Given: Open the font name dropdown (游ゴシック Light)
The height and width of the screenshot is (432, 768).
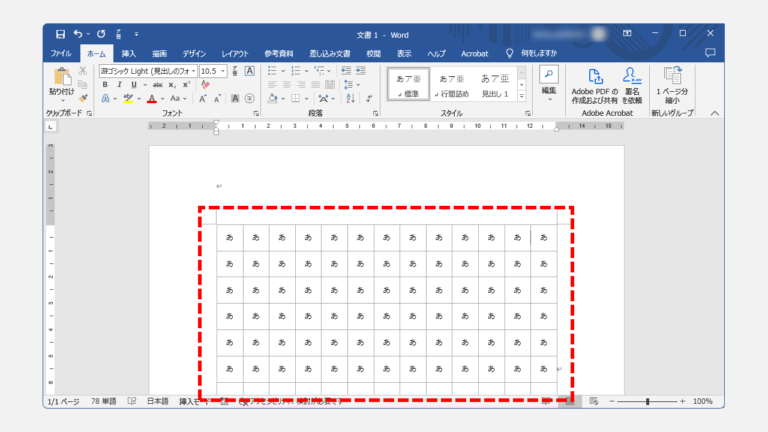Looking at the screenshot, I should [x=193, y=71].
